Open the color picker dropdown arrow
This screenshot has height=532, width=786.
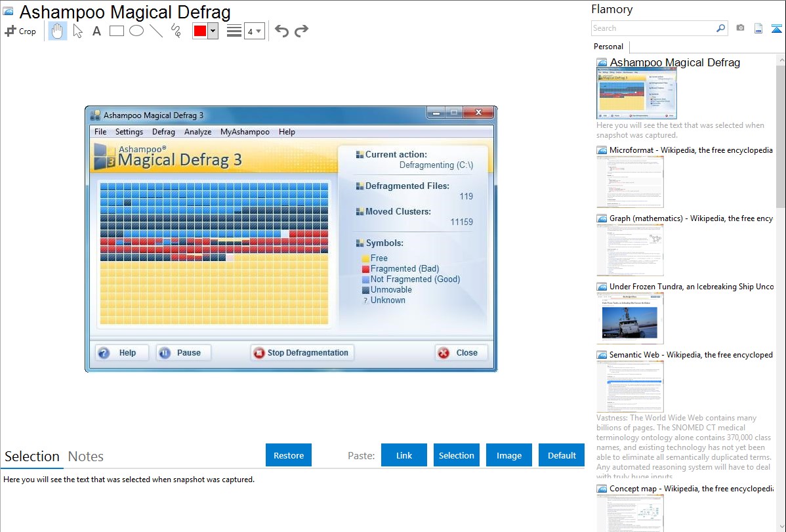(x=213, y=31)
